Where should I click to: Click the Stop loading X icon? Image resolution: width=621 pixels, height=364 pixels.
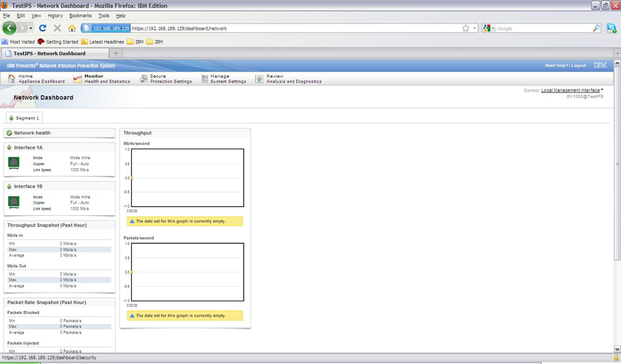click(x=57, y=28)
